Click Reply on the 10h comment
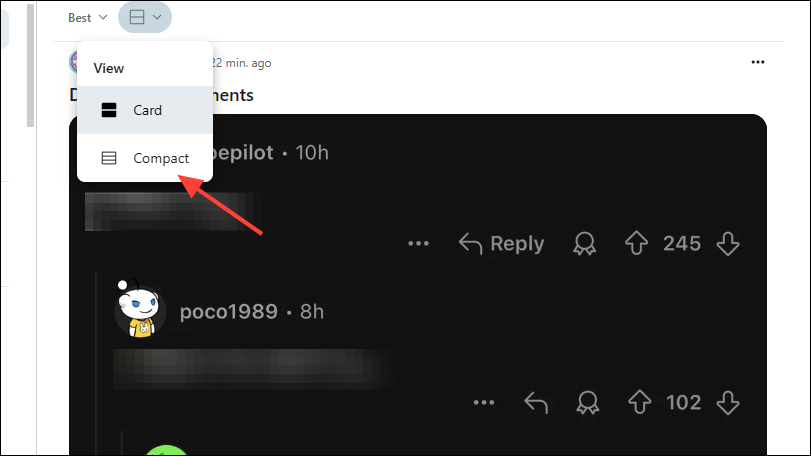 (501, 244)
